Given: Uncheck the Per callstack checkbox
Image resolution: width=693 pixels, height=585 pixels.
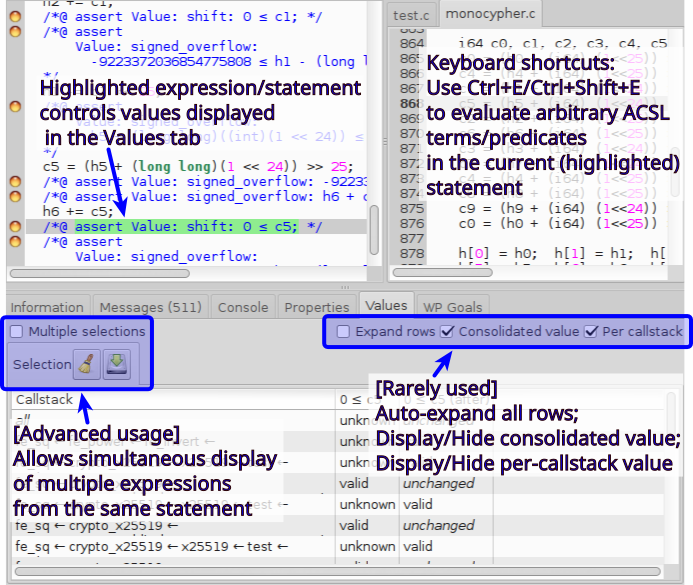Looking at the screenshot, I should (x=591, y=331).
